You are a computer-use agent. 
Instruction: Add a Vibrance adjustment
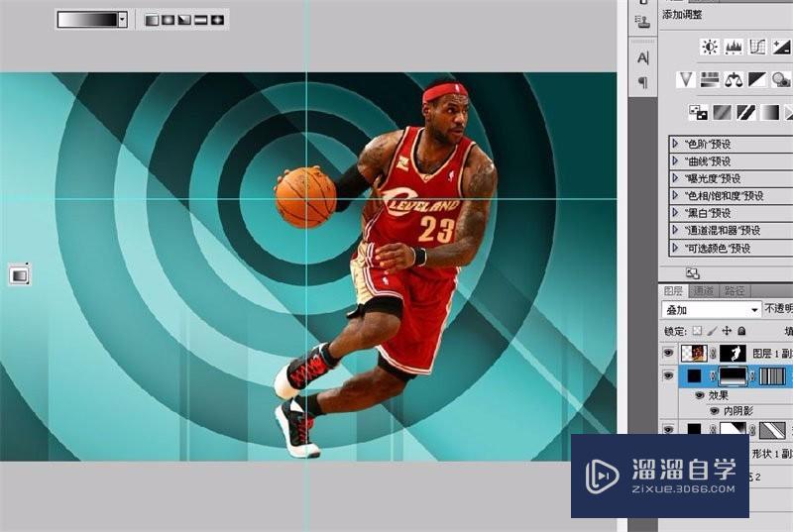[686, 80]
